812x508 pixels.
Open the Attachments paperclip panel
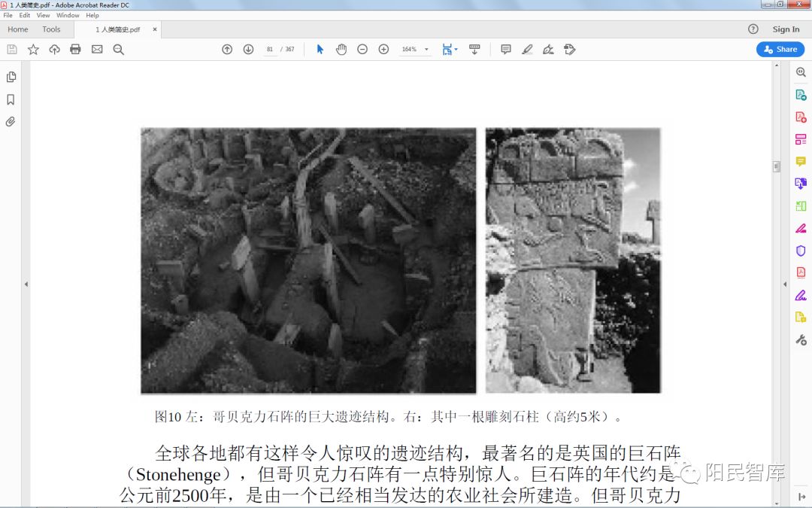[x=11, y=121]
